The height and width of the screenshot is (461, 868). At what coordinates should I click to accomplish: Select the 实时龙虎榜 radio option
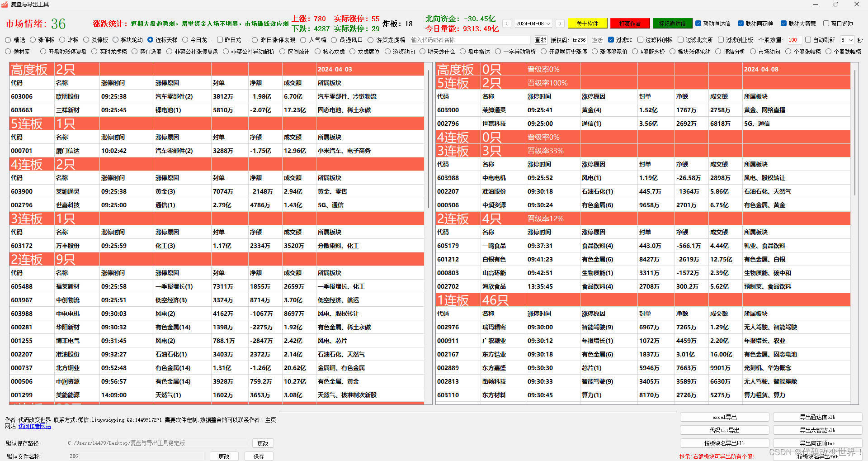point(109,52)
